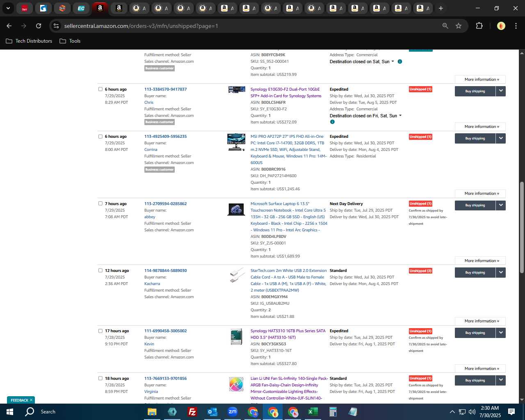Image resolution: width=525 pixels, height=420 pixels.
Task: Check the box for Chris's order 113-3384570-9417837
Action: click(100, 89)
